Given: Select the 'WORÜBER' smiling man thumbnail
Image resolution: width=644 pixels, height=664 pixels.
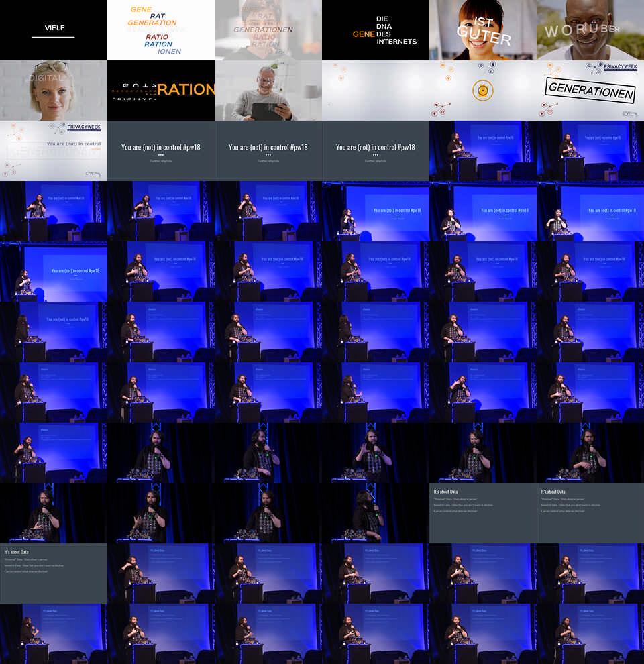Looking at the screenshot, I should point(590,30).
